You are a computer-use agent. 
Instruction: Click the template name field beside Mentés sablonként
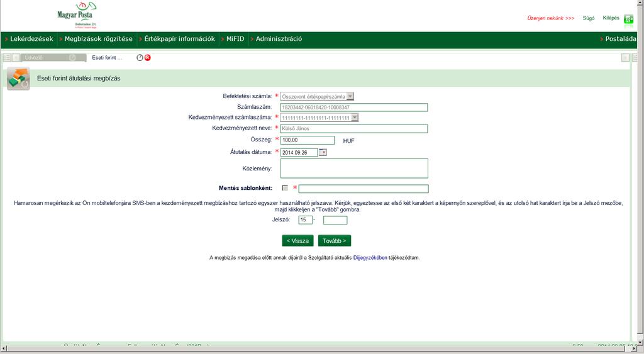click(x=364, y=189)
